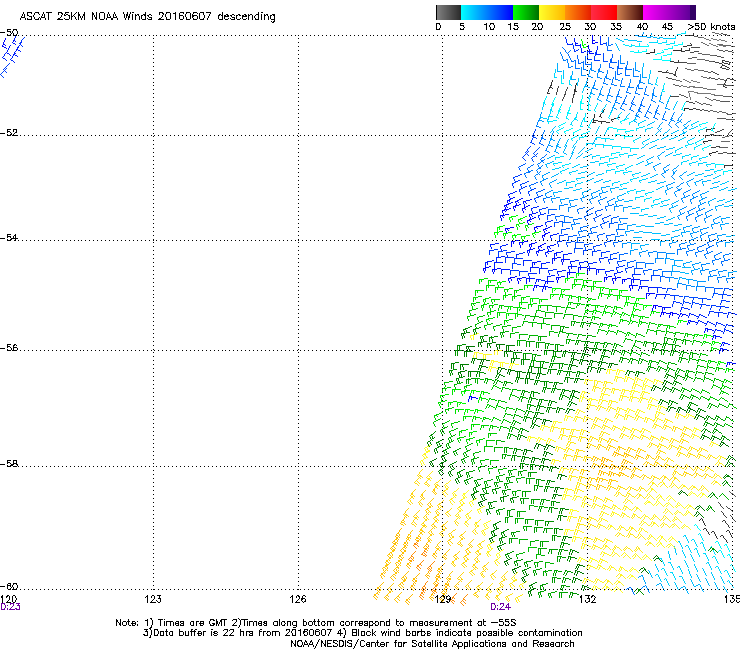Click the 123 longitude axis label
Screen dimensions: 740x650
(153, 599)
